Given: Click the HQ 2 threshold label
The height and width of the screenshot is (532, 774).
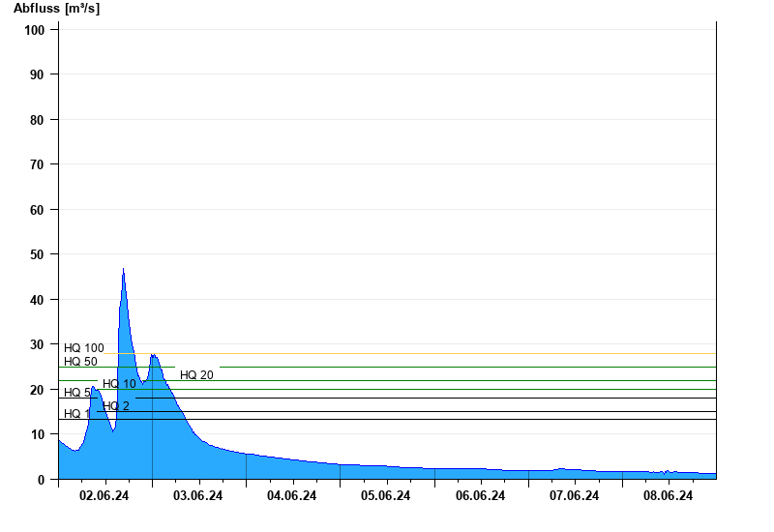Looking at the screenshot, I should (x=116, y=406).
